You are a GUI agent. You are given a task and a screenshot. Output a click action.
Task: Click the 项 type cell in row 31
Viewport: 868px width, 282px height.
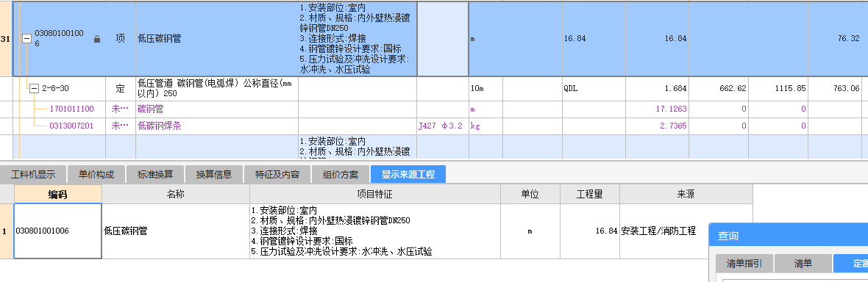(x=120, y=39)
